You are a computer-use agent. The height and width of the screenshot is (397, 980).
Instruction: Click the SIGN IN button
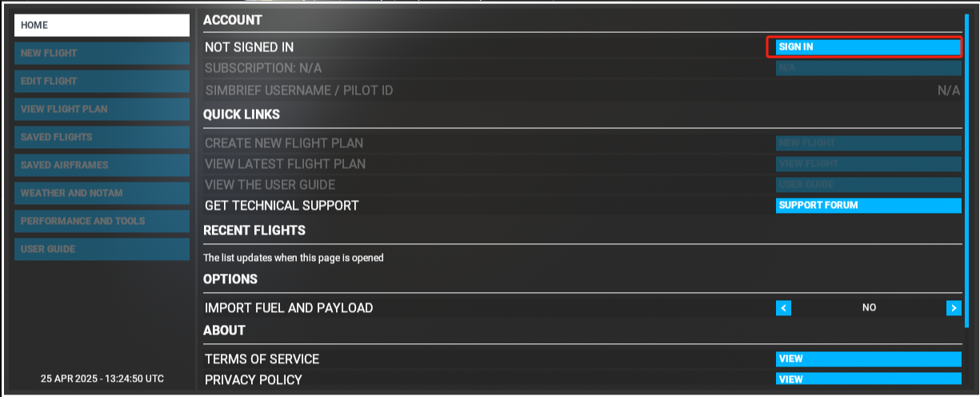[x=868, y=47]
